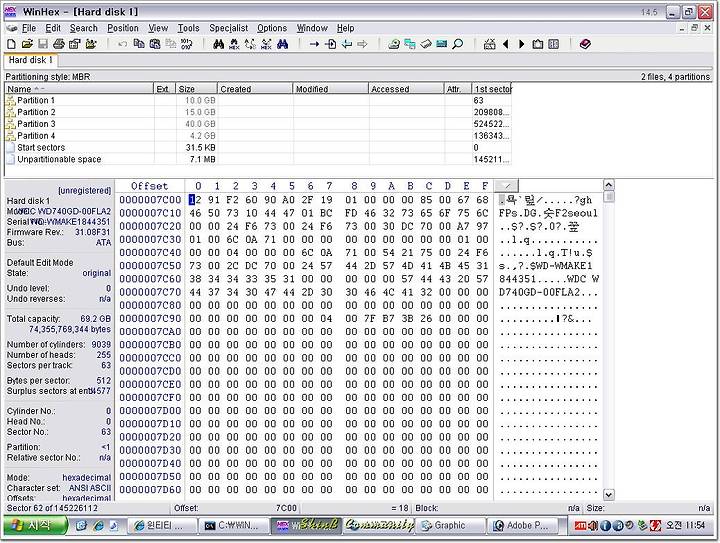The width and height of the screenshot is (720, 543).
Task: Click the Offset column header in hex view
Action: coord(150,186)
